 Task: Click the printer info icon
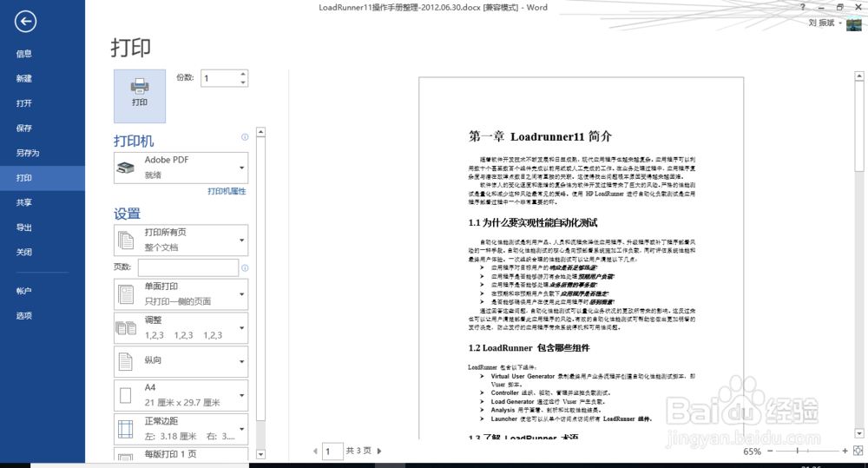pos(245,137)
